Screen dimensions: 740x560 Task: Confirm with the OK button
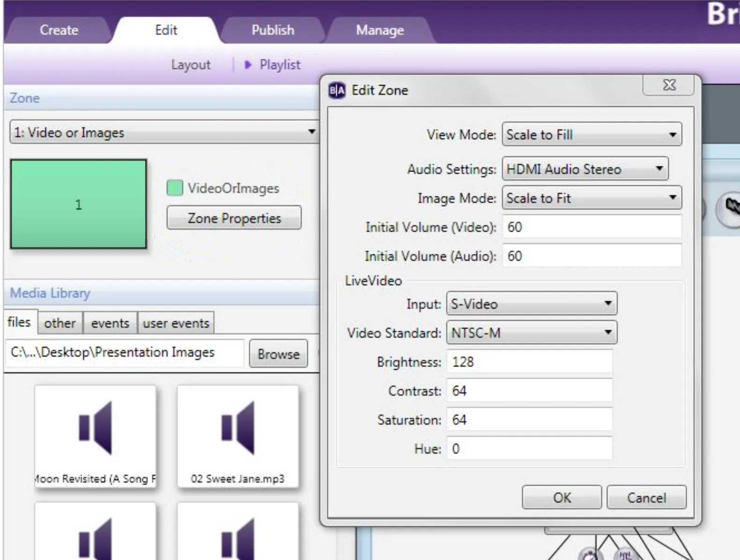tap(562, 497)
